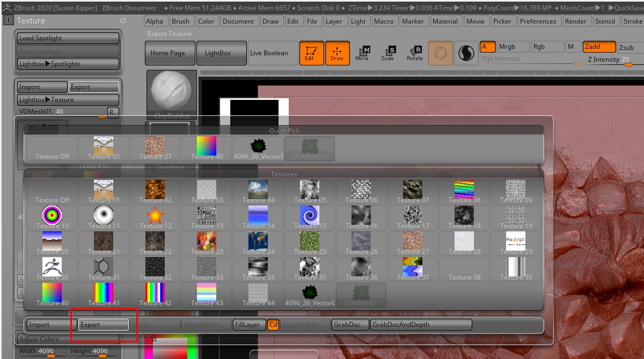Select the ClayBuildup brush thumbnail
Image resolution: width=644 pixels, height=359 pixels.
(172, 94)
